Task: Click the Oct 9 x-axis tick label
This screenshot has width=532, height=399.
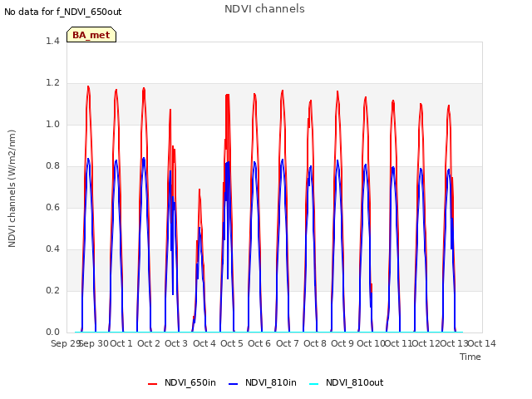Action: 342,343
